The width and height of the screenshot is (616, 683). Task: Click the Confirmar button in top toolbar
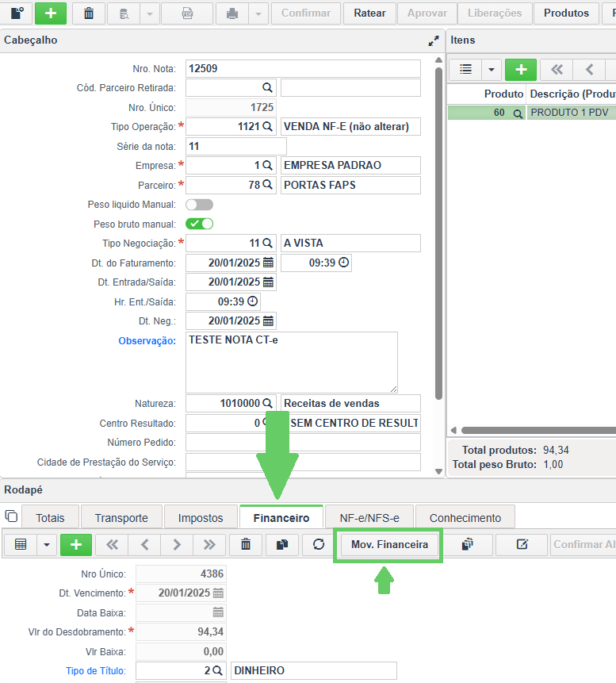tap(305, 13)
